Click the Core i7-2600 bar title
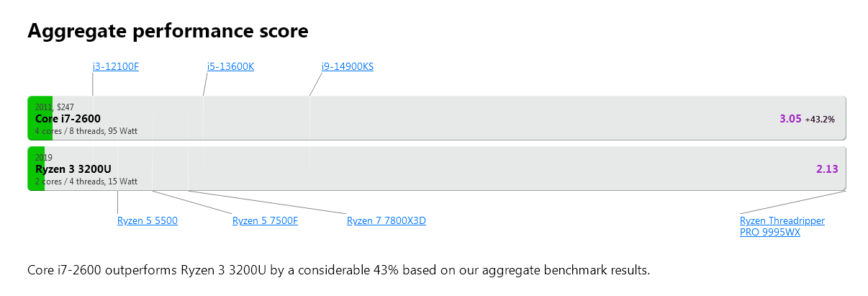Image resolution: width=868 pixels, height=296 pixels. [x=68, y=119]
